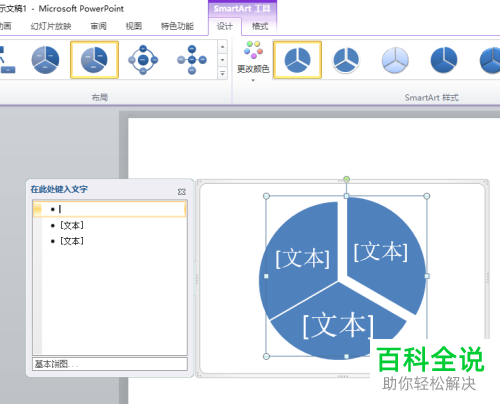Click the right-middle sizing handle of pie
This screenshot has width=500, height=404.
(427, 276)
